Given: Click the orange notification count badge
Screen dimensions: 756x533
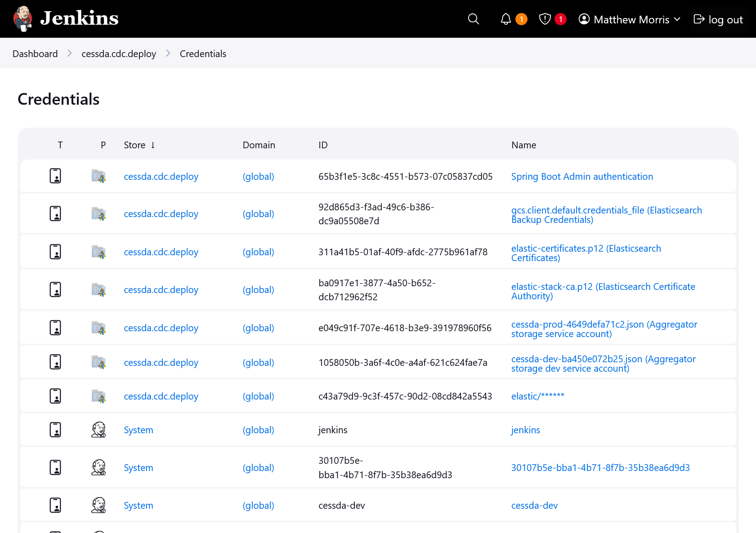Looking at the screenshot, I should click(521, 19).
